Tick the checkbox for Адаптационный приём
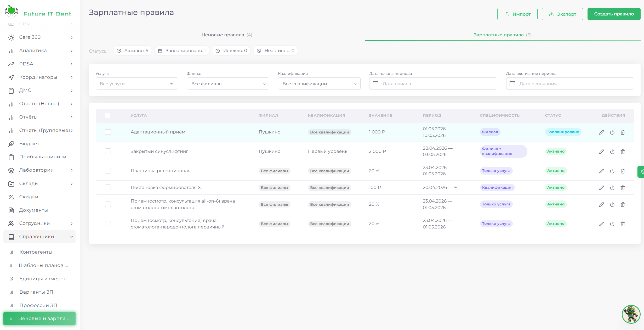 108,132
